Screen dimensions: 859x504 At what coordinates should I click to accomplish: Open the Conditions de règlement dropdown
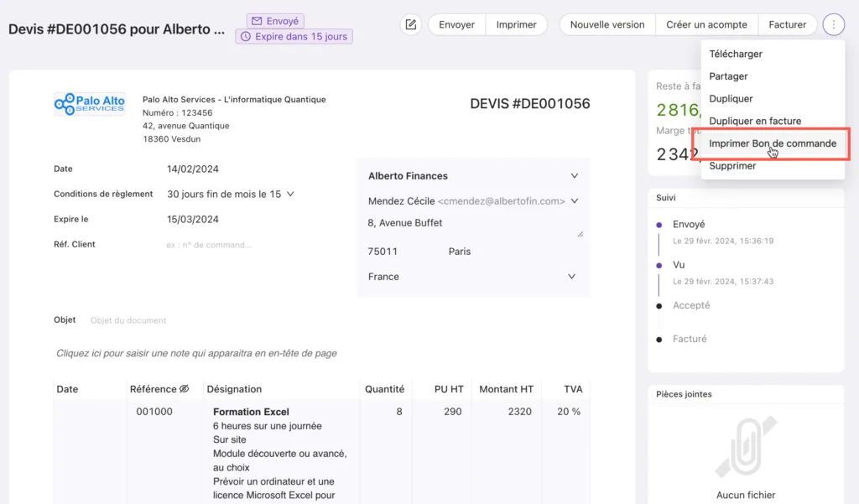[231, 194]
